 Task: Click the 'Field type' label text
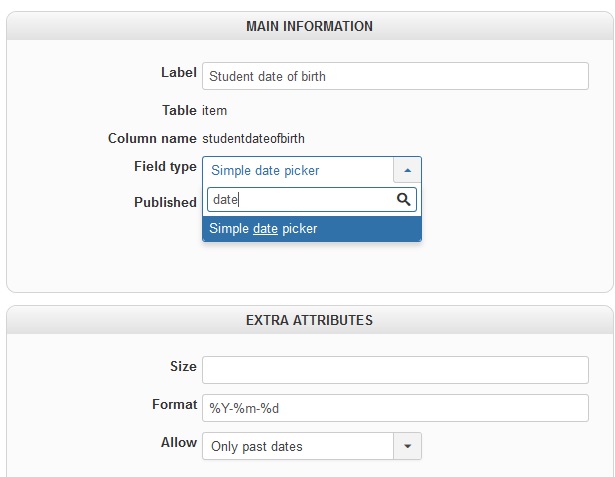(x=165, y=166)
